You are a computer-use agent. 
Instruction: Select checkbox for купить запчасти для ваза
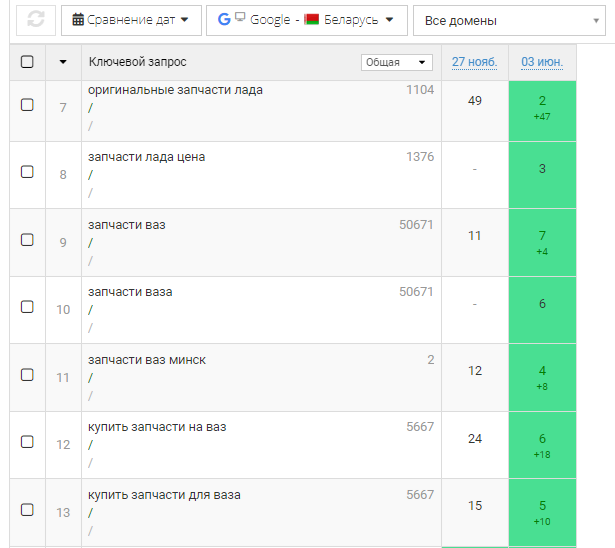click(27, 510)
